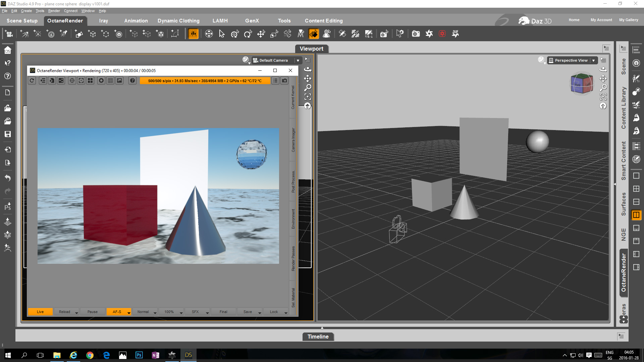Expand the 100% zoom dropdown
Screen dimensions: 644x362
click(x=181, y=312)
